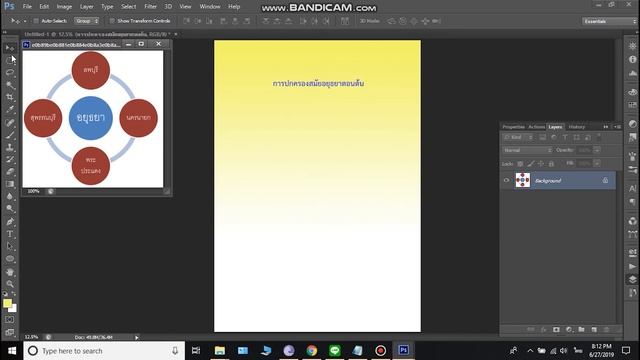
Task: Click Windows Start button
Action: point(11,351)
